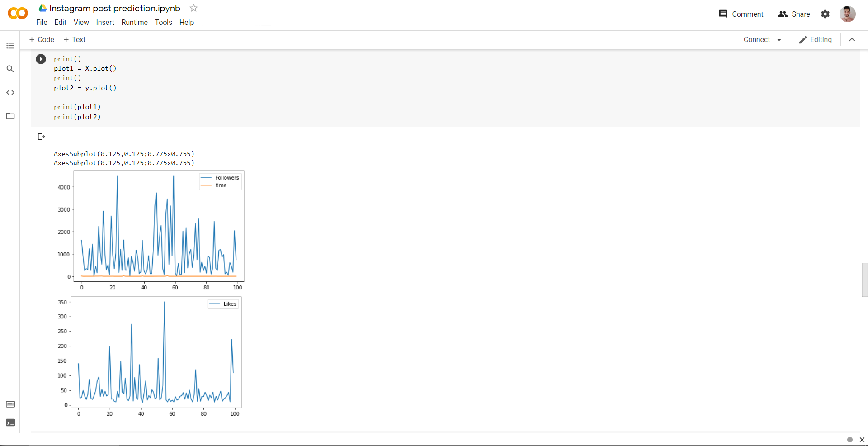Open the Insert menu

coord(105,23)
